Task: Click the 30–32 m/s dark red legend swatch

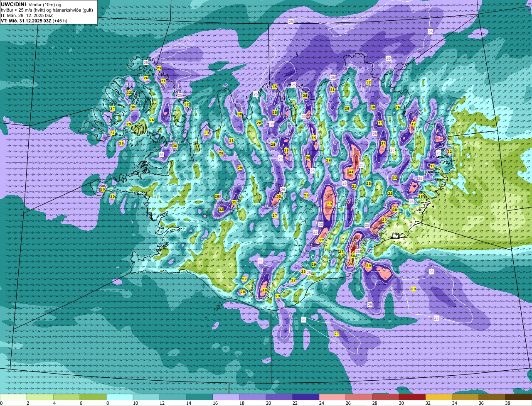Action: point(412,397)
